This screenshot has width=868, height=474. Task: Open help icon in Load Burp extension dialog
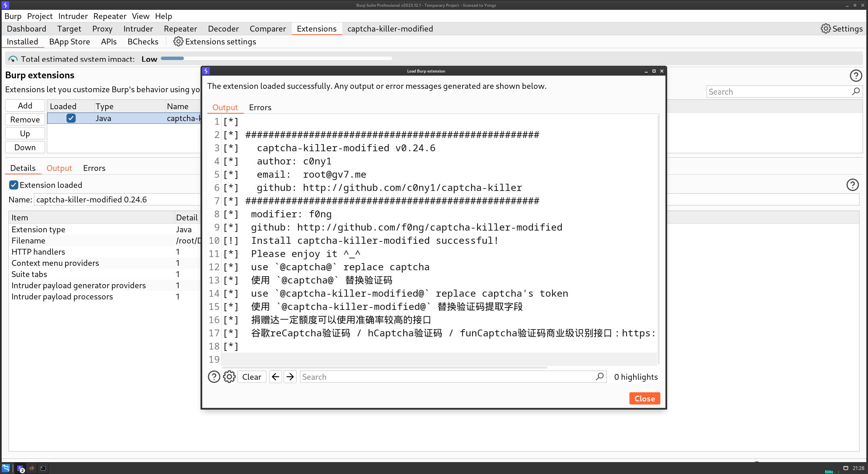click(214, 377)
